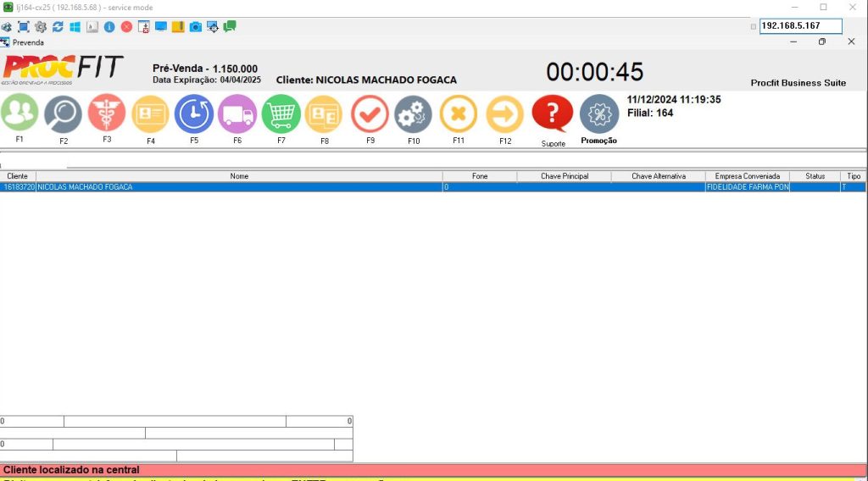
Task: Click the red circle X disconnect icon
Action: (126, 26)
